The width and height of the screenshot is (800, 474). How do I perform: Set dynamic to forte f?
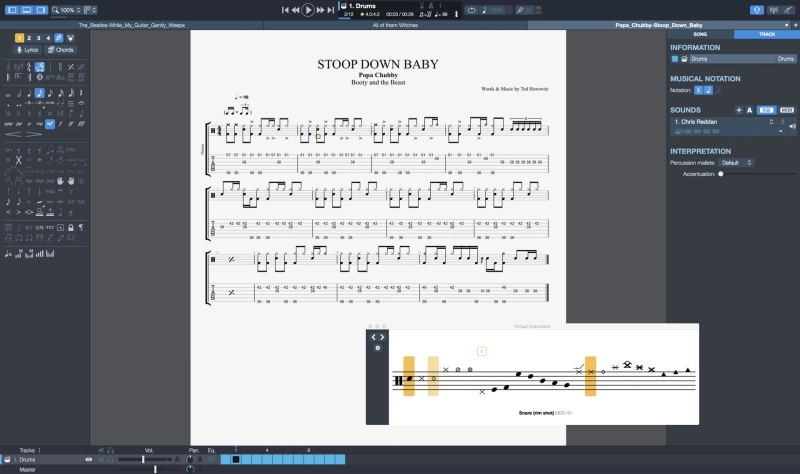coord(60,124)
